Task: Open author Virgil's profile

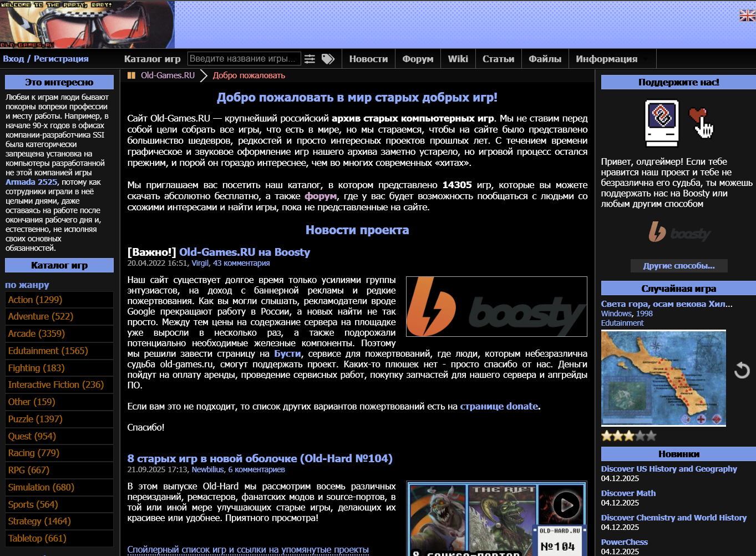Action: (x=200, y=263)
